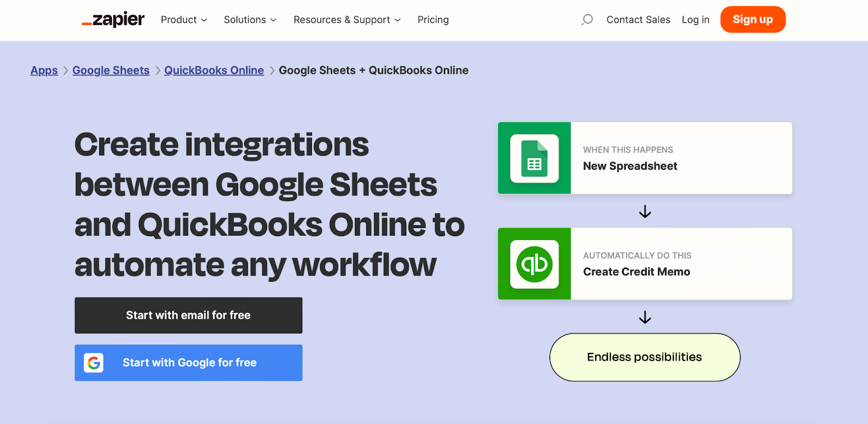Select the Create Credit Memo action card

click(x=645, y=264)
